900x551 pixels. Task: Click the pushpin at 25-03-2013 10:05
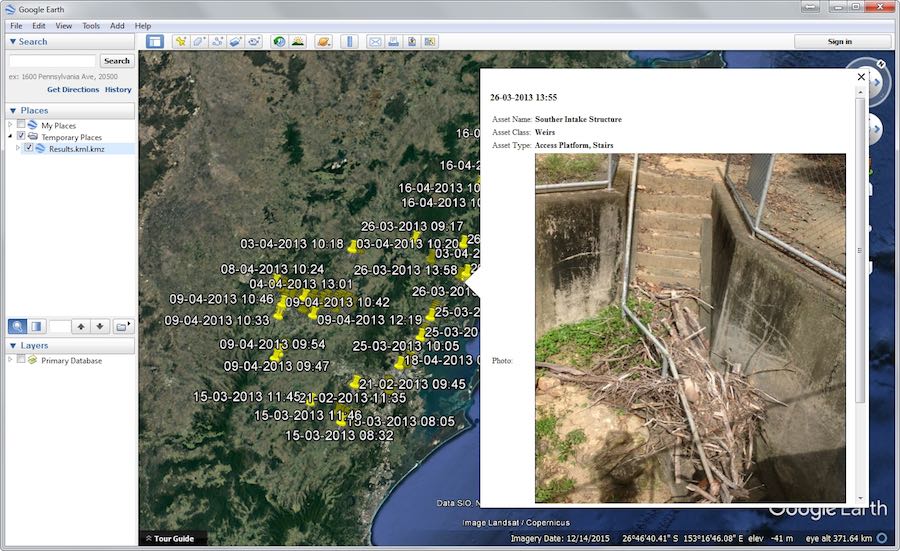pyautogui.click(x=421, y=334)
